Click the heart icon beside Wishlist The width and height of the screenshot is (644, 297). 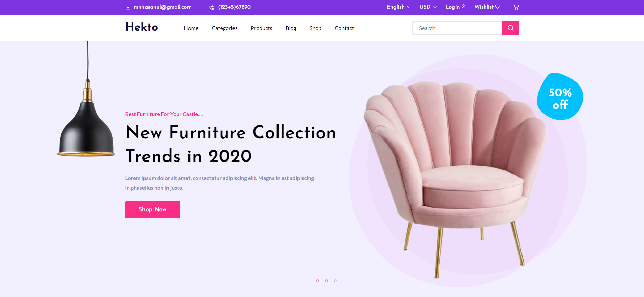coord(497,7)
